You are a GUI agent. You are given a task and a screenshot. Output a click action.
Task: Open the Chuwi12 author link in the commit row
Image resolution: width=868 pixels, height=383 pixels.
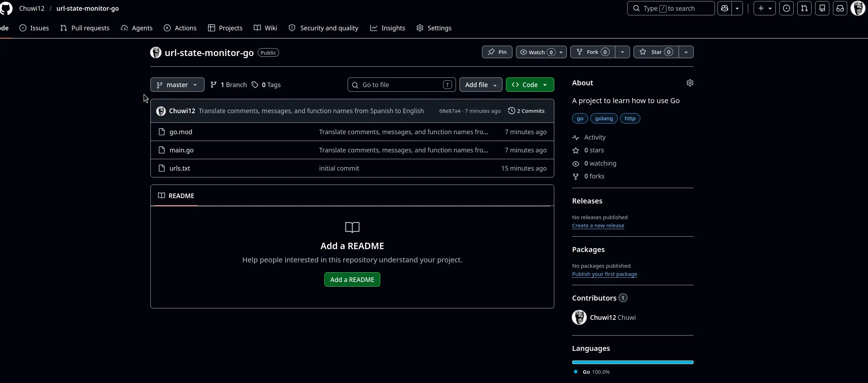click(x=182, y=111)
